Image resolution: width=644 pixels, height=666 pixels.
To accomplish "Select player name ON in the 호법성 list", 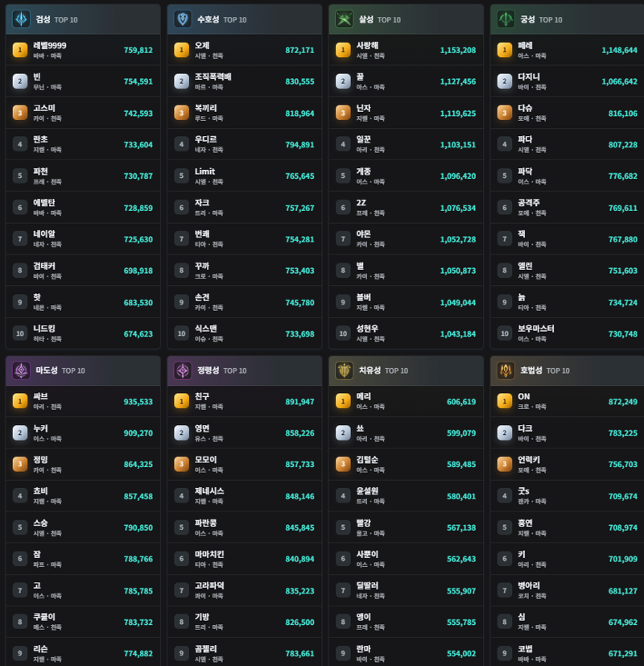I will point(524,396).
